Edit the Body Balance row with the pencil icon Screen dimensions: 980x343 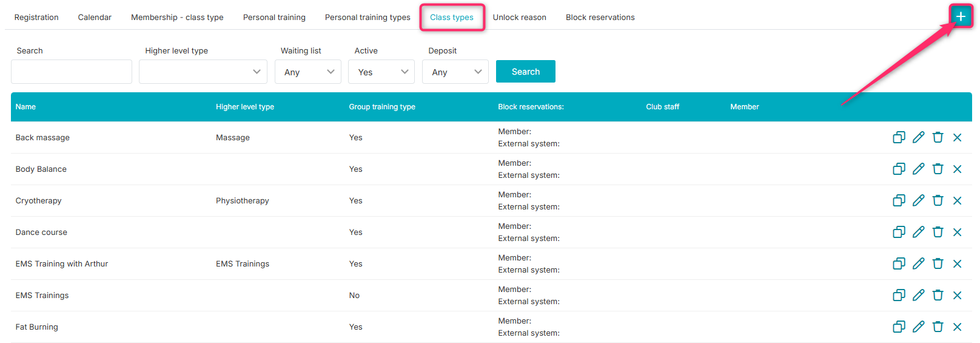(x=918, y=169)
